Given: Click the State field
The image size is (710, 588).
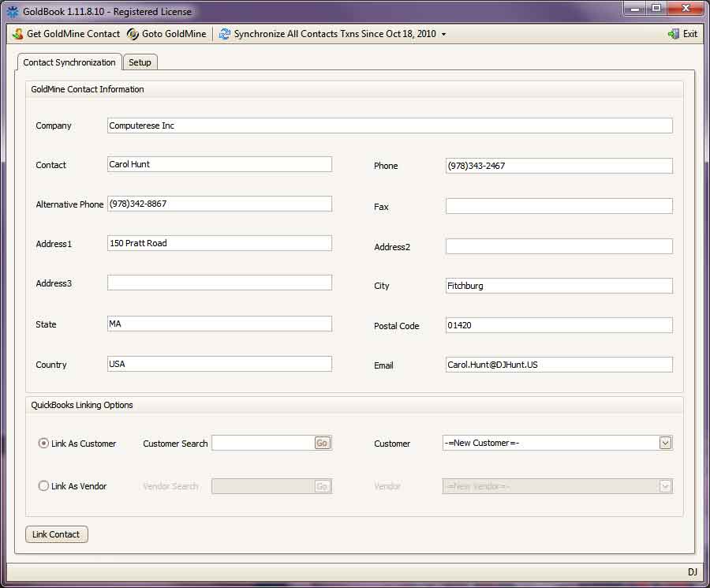Looking at the screenshot, I should (219, 324).
